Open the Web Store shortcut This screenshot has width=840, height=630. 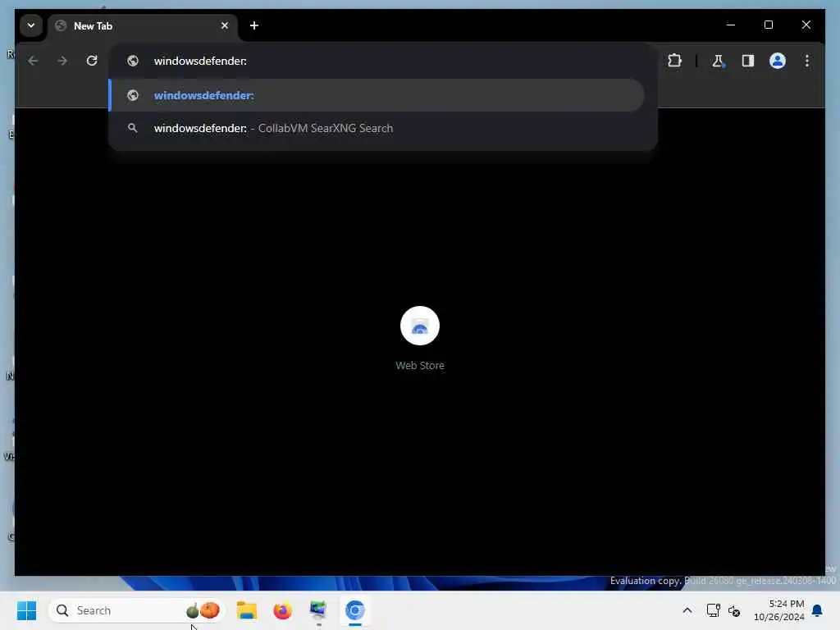[x=420, y=339]
